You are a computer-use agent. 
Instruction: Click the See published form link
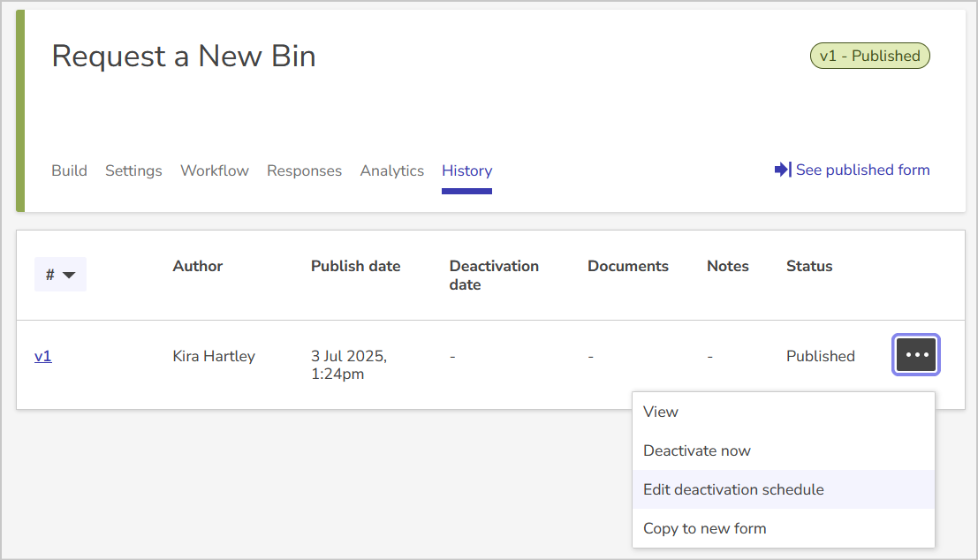[862, 170]
